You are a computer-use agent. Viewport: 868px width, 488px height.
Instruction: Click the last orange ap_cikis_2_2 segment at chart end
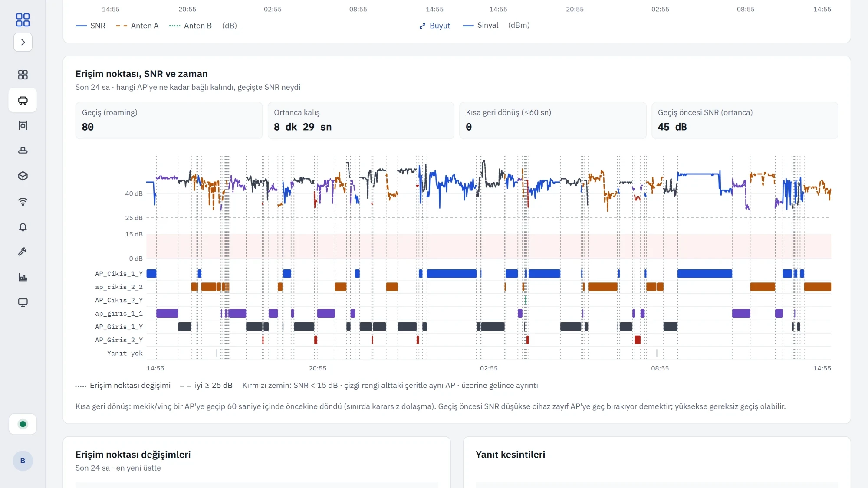coord(817,287)
